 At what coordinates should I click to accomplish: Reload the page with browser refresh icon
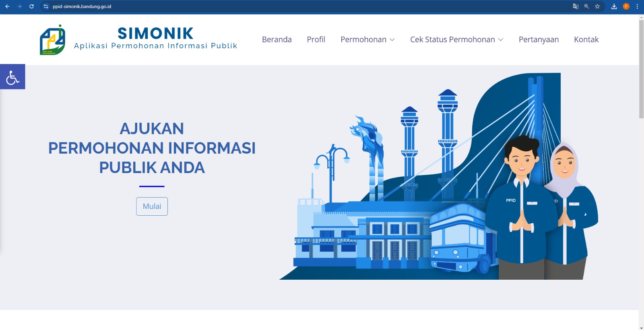click(31, 6)
